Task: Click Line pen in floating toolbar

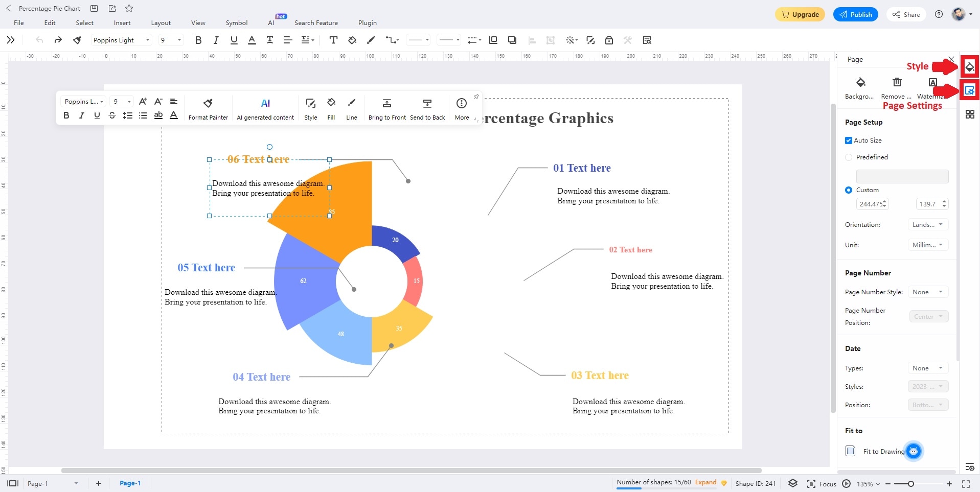Action: click(352, 109)
